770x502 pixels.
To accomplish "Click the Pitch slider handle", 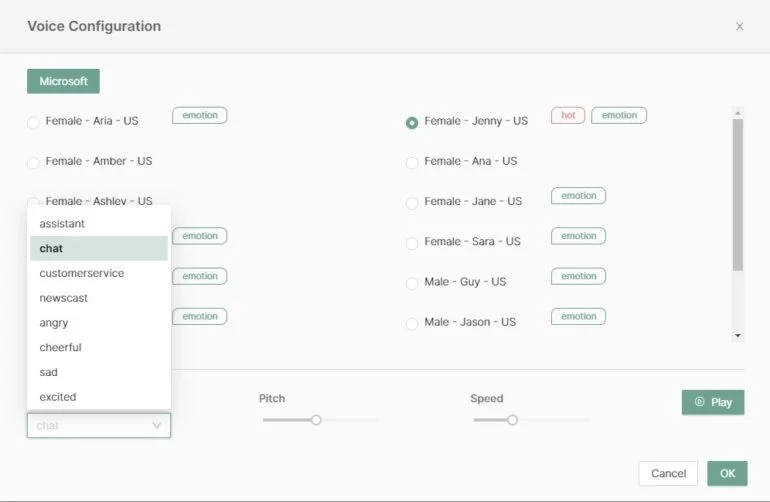I will coord(316,420).
